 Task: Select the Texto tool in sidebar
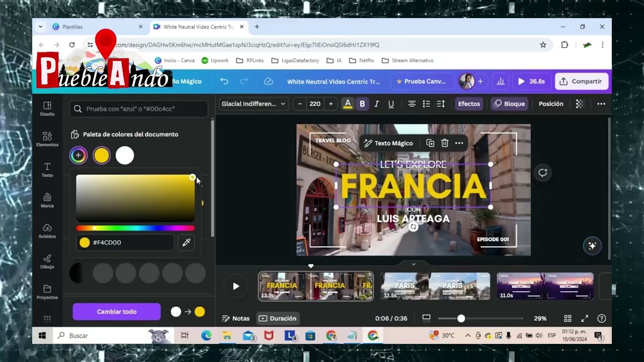(47, 170)
